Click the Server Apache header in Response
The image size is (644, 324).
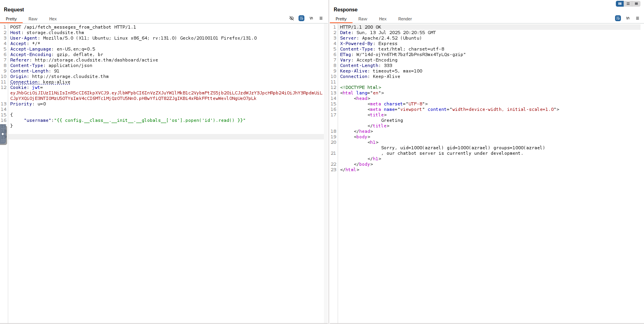[x=381, y=38]
